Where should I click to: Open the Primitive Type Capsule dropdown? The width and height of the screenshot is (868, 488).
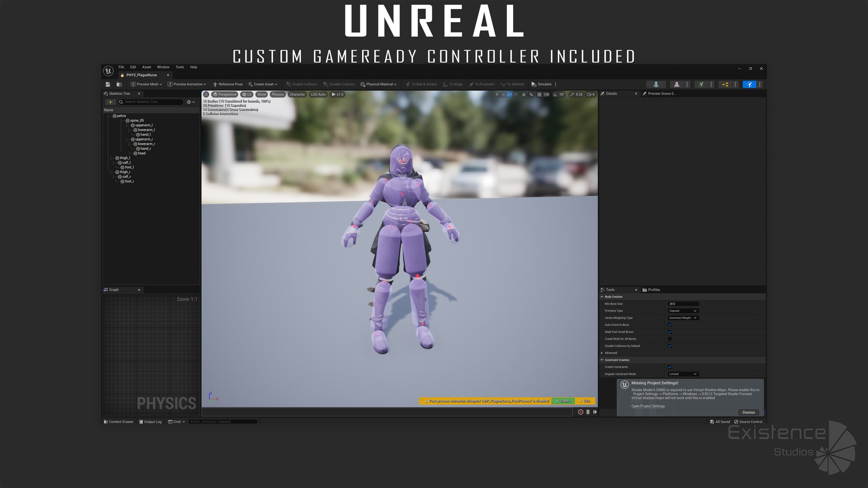683,311
